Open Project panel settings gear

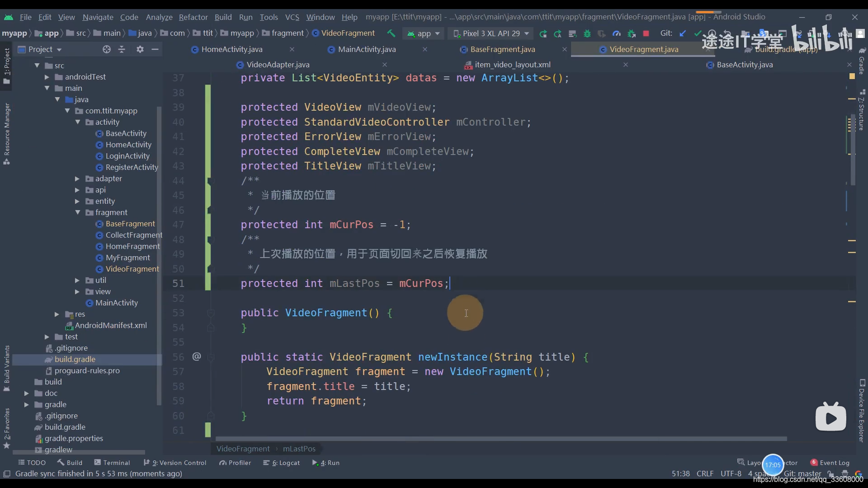tap(140, 49)
